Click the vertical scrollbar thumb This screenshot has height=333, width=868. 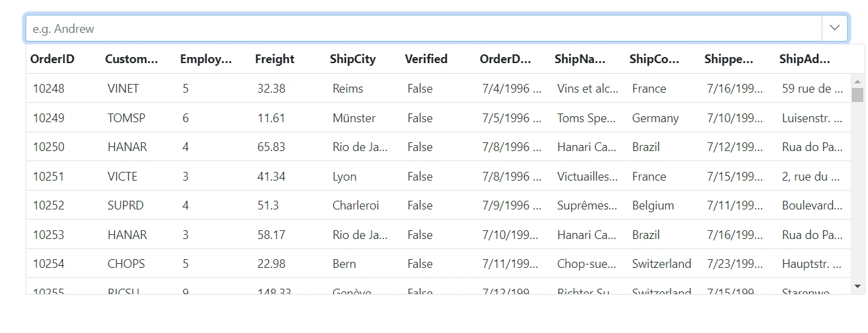pyautogui.click(x=857, y=95)
